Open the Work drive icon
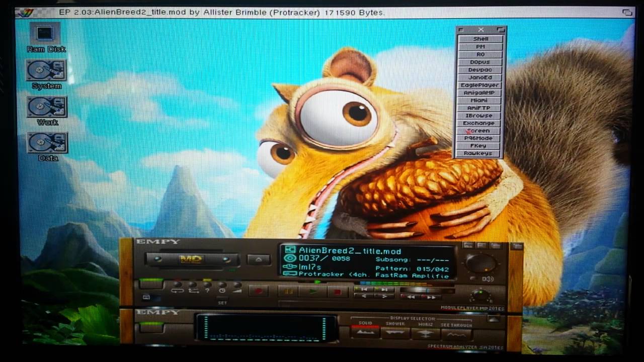 47,111
